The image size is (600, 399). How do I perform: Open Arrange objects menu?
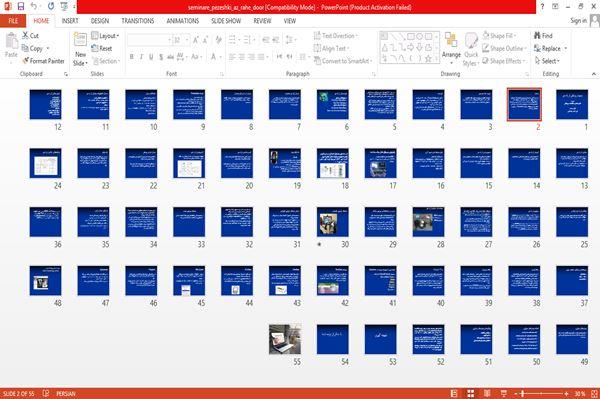[451, 49]
